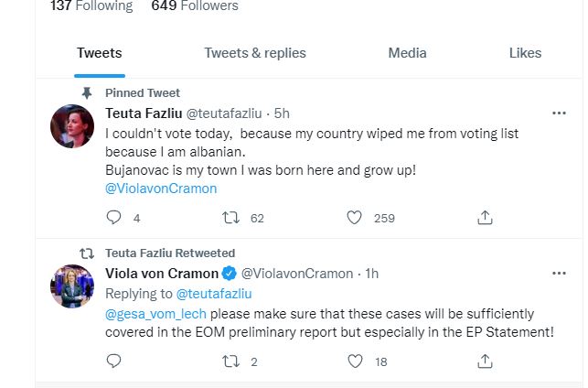Switch to Tweets & replies tab

255,53
